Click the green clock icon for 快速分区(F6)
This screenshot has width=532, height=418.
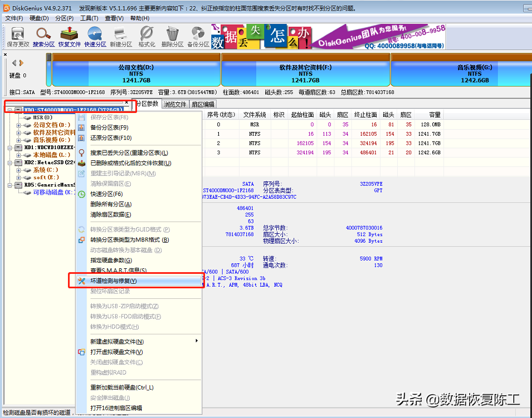coord(81,194)
